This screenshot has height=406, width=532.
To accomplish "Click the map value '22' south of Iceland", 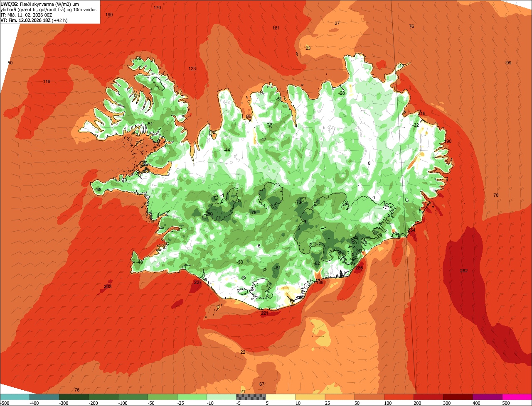I will point(243,352).
